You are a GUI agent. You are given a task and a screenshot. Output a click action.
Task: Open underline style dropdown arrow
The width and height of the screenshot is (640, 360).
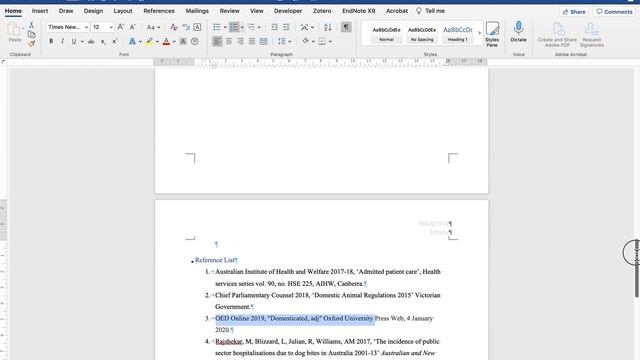tap(82, 41)
